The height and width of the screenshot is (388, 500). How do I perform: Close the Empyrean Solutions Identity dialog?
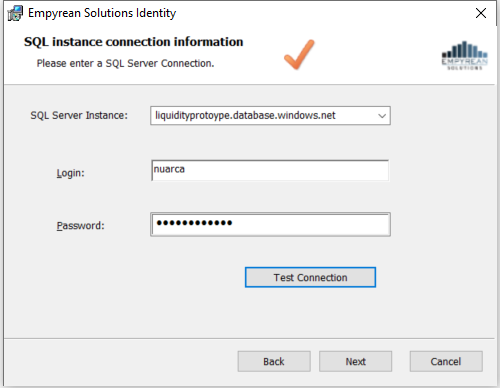coord(481,13)
